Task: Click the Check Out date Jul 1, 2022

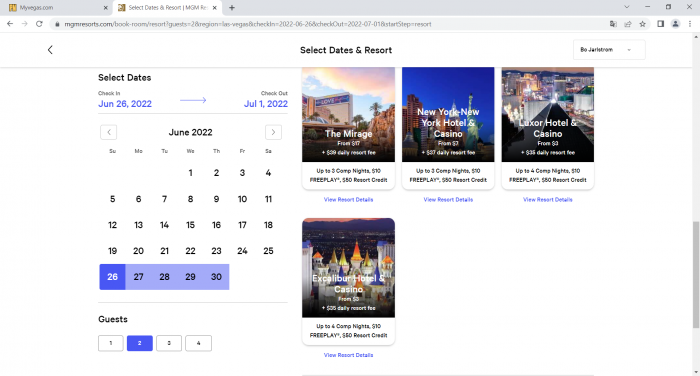Action: (x=266, y=104)
